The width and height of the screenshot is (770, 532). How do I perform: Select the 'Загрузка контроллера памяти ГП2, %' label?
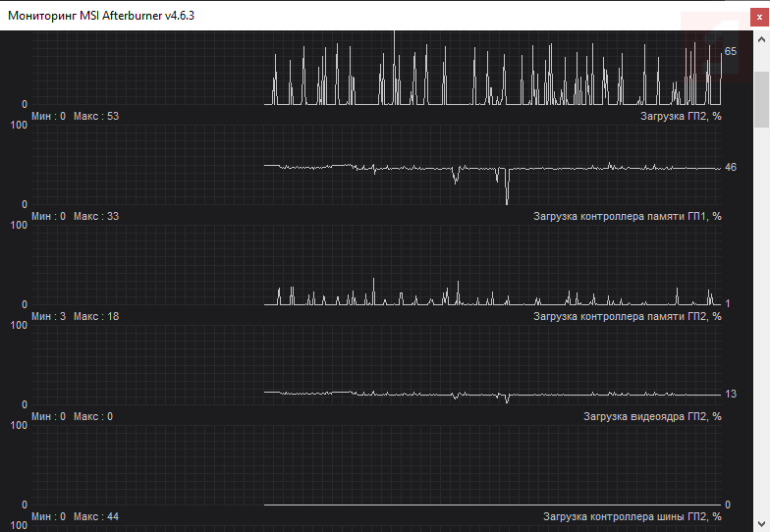[627, 316]
